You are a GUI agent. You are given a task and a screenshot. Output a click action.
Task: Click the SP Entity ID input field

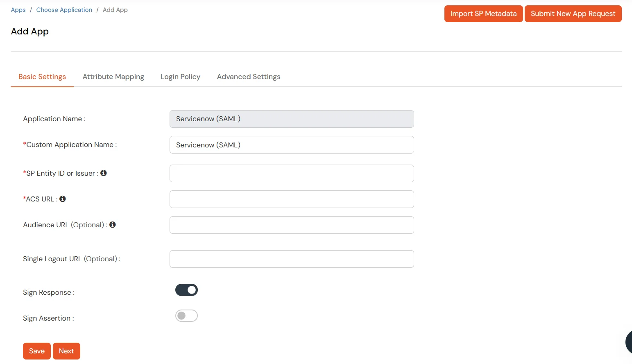pos(291,173)
